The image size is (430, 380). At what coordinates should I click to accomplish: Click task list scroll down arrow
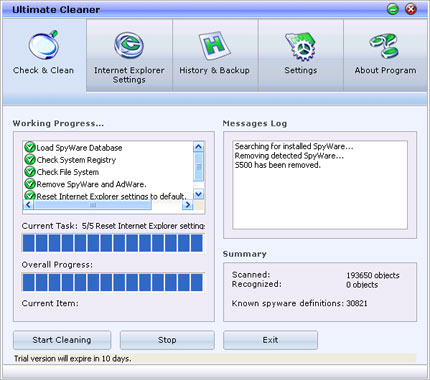tap(199, 194)
